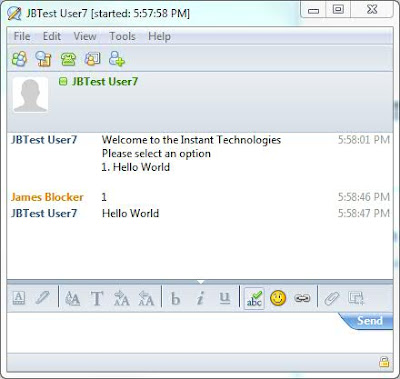Add contact using the person-plus icon
This screenshot has height=379, width=400.
117,59
